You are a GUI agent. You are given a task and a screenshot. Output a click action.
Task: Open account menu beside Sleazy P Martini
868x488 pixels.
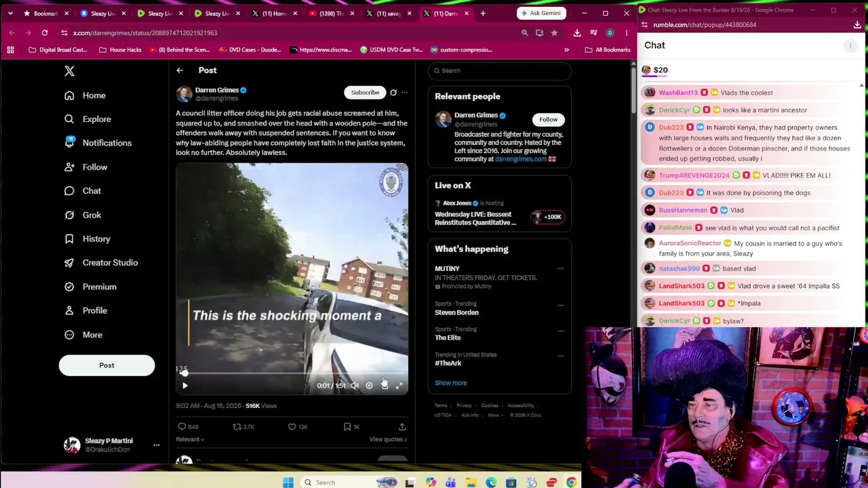point(156,445)
